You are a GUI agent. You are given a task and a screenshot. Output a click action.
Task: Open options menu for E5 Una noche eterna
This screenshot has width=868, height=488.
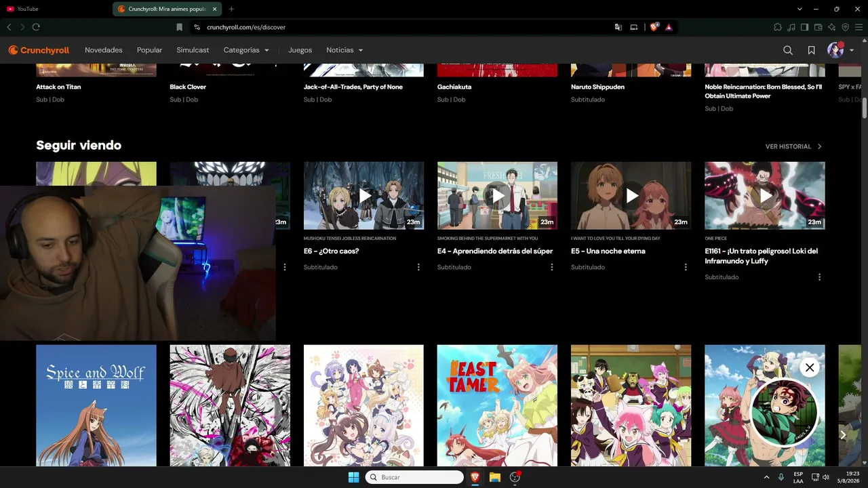[686, 267]
